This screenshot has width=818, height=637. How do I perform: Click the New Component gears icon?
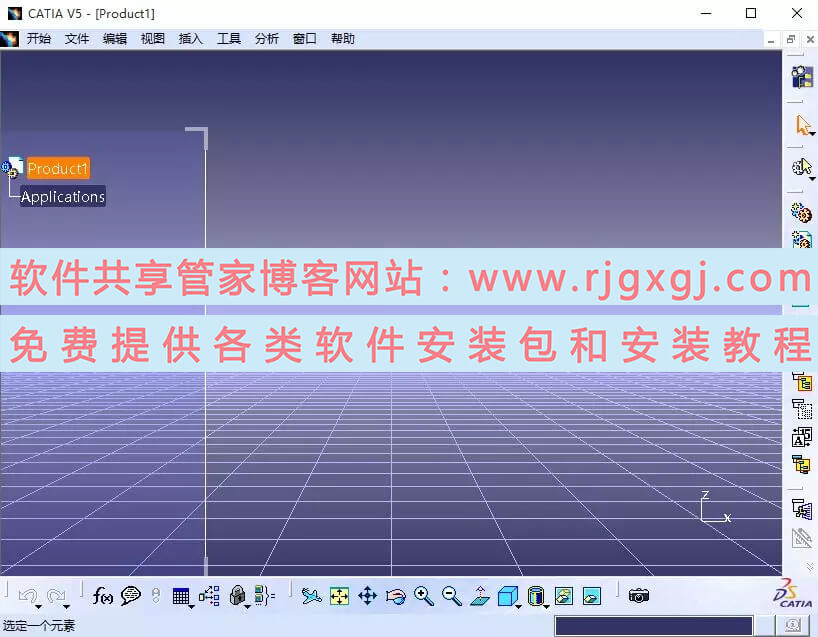(801, 213)
